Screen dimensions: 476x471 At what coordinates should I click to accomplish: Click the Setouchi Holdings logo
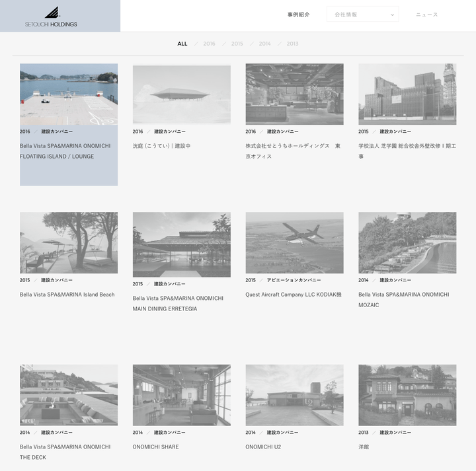coord(51,17)
